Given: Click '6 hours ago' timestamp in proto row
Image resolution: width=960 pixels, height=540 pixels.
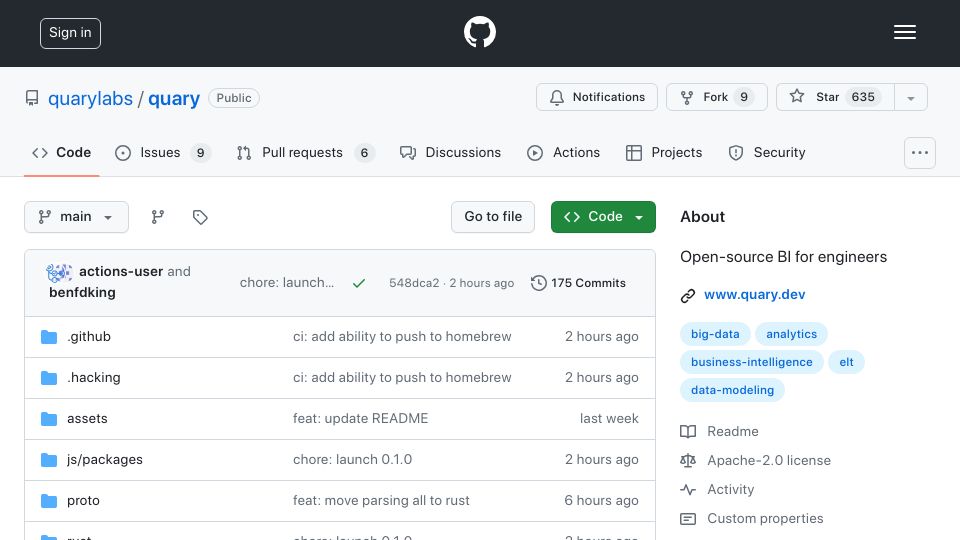Looking at the screenshot, I should (x=601, y=501).
